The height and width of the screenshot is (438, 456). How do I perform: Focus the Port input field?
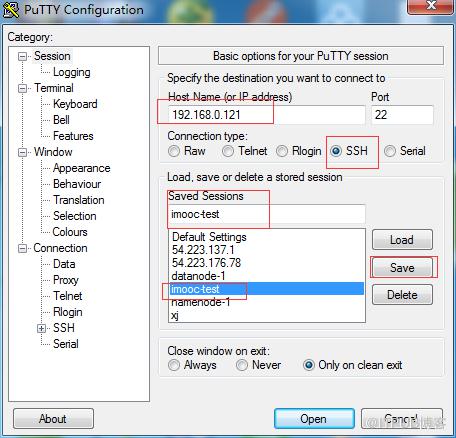tap(402, 115)
